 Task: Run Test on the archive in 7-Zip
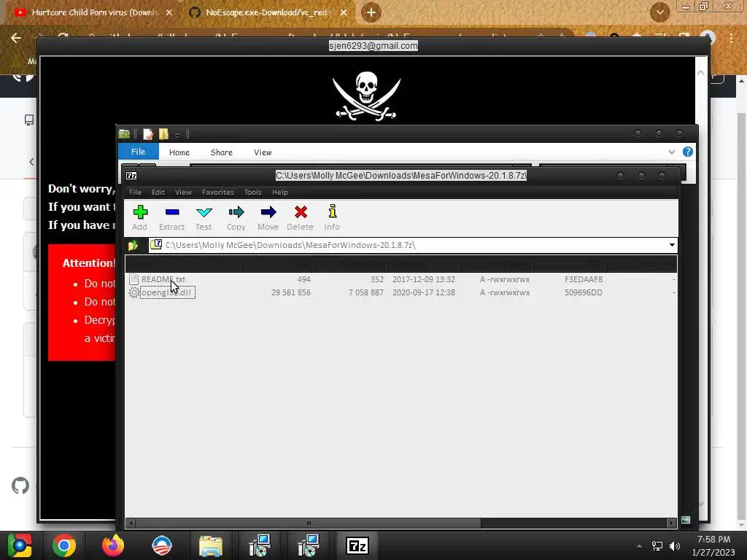click(x=204, y=217)
